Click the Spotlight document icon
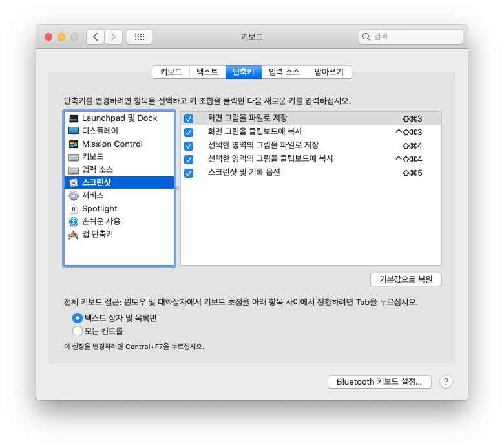This screenshot has height=448, width=504. 74,209
